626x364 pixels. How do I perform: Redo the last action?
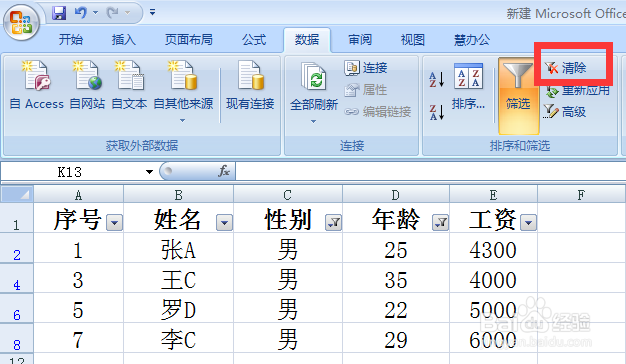tap(113, 13)
